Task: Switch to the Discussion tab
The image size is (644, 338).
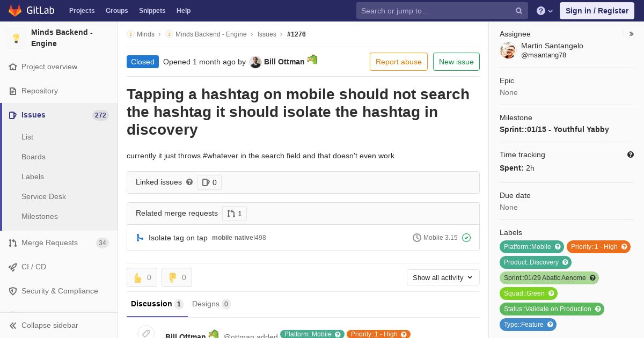Action: (157, 304)
